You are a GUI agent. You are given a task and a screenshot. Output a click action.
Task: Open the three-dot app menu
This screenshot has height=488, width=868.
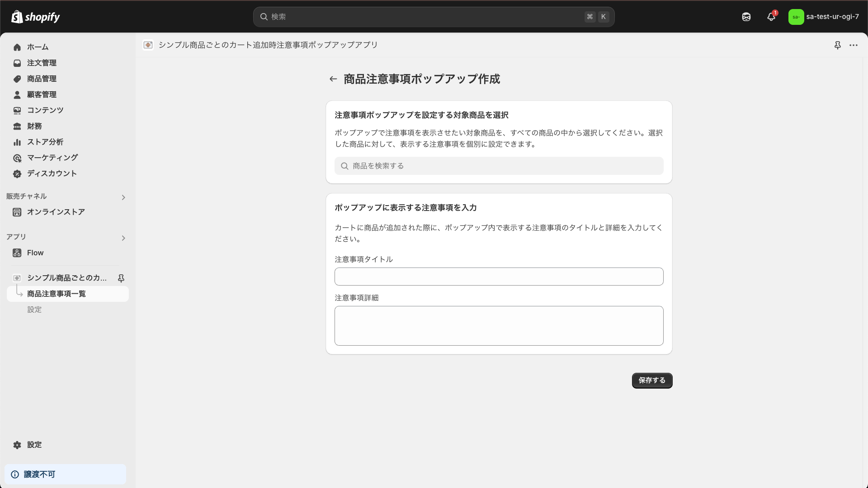[853, 45]
